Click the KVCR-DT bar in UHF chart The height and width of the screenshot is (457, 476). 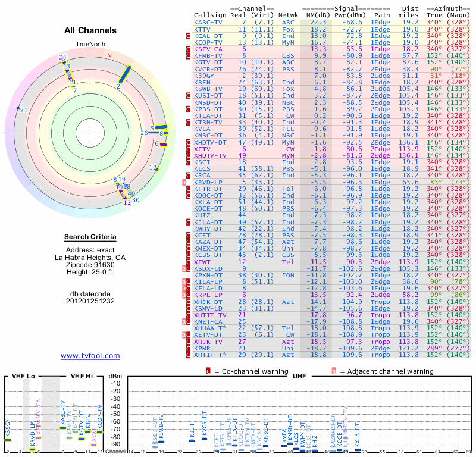click(204, 439)
